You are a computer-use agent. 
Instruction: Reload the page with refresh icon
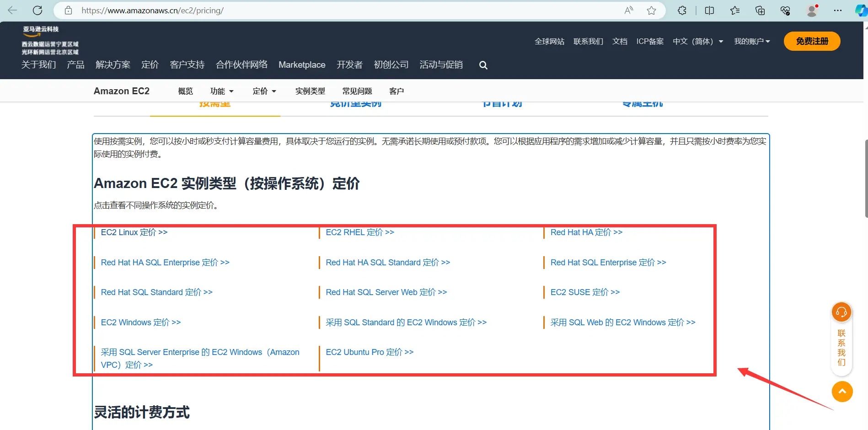[x=38, y=11]
